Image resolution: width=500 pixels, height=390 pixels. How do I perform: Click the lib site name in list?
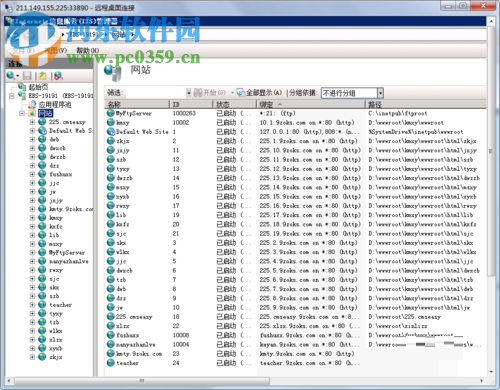121,215
